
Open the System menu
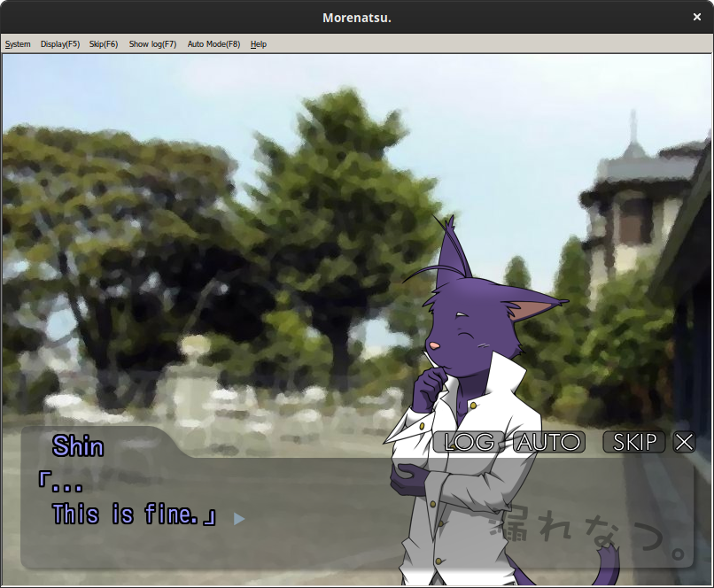18,44
